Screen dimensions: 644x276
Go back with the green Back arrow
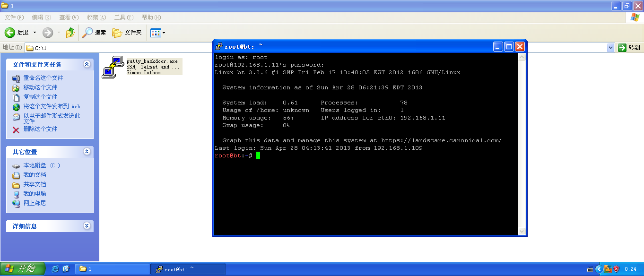coord(17,33)
